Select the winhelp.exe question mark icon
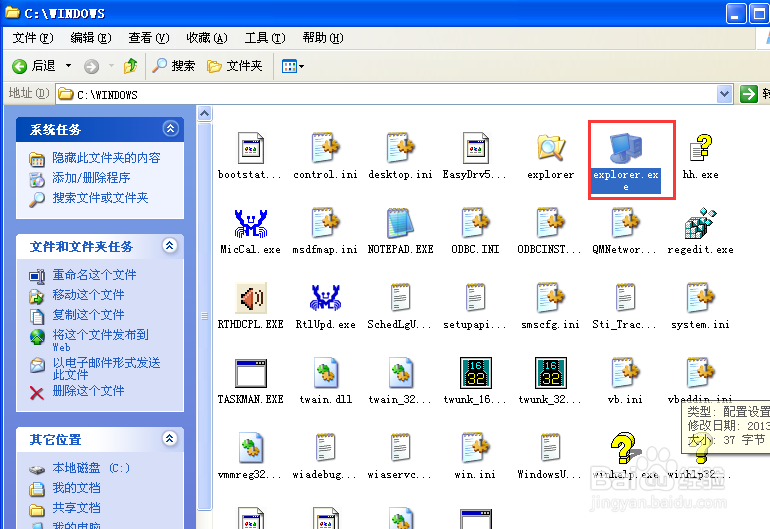770x529 pixels. point(625,448)
